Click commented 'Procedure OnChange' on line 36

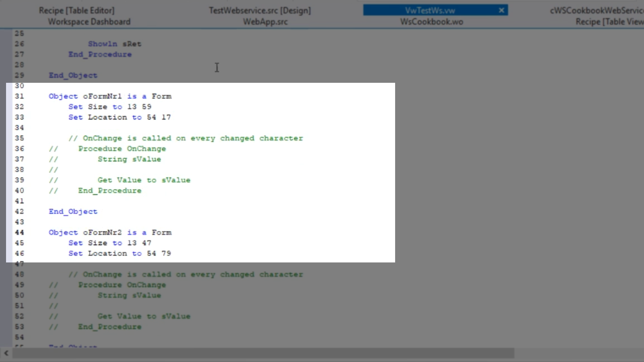pyautogui.click(x=122, y=148)
